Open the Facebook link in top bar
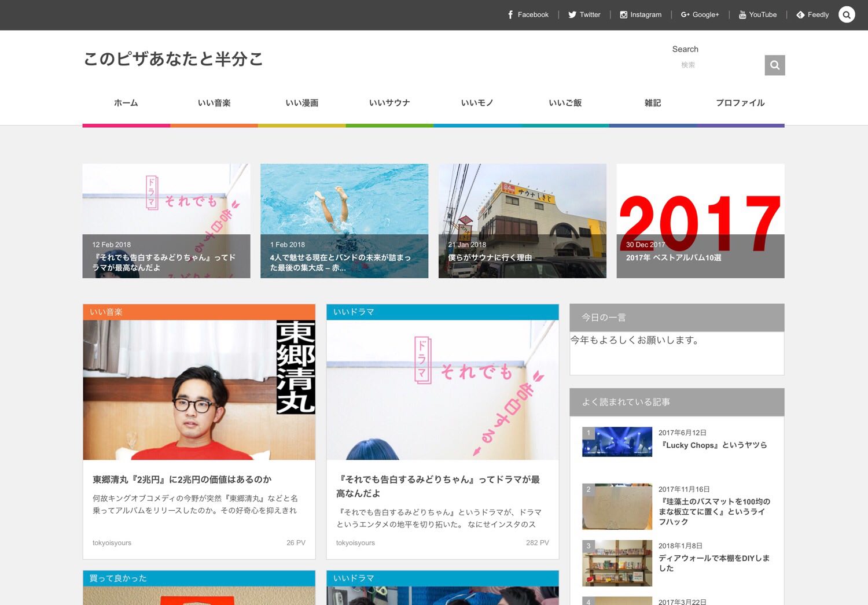868x605 pixels. point(528,14)
